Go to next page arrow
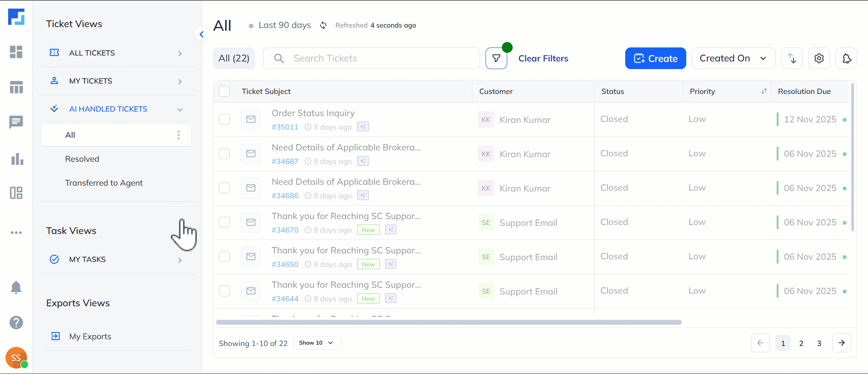The height and width of the screenshot is (374, 868). [x=842, y=343]
